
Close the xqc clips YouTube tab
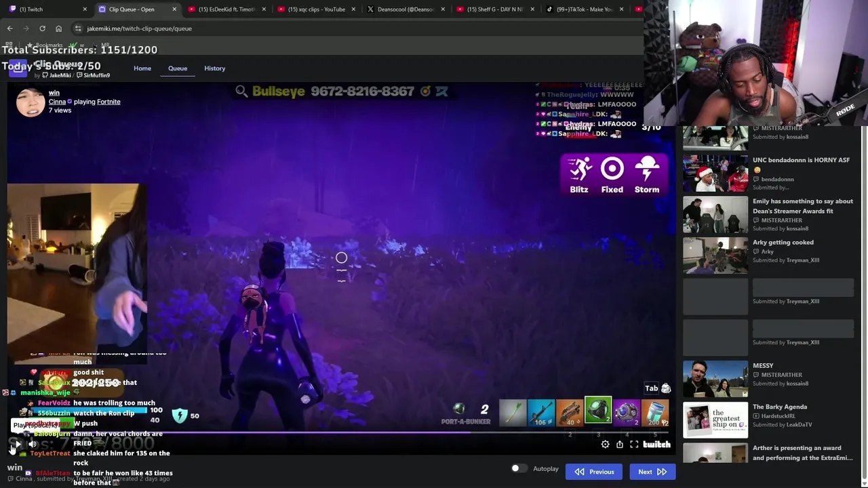[353, 9]
